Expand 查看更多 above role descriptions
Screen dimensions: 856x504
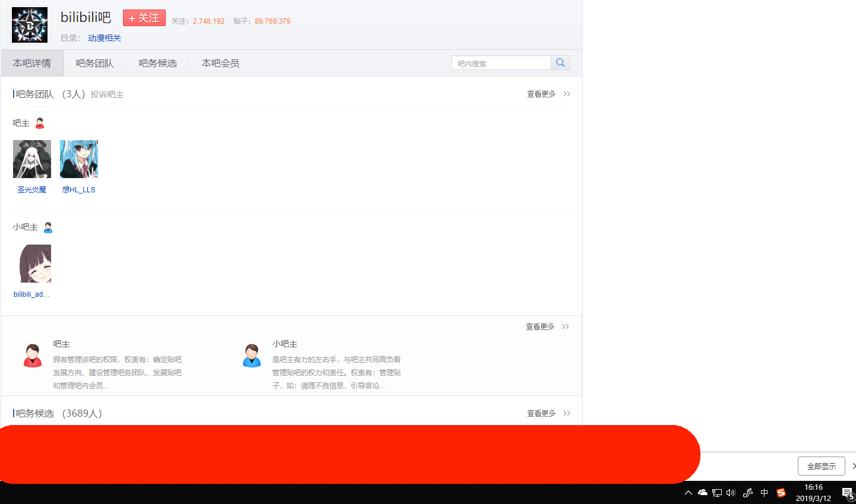[547, 327]
